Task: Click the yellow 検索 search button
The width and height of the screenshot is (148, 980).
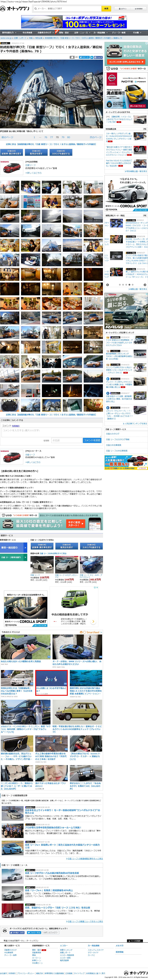Action: click(x=106, y=8)
